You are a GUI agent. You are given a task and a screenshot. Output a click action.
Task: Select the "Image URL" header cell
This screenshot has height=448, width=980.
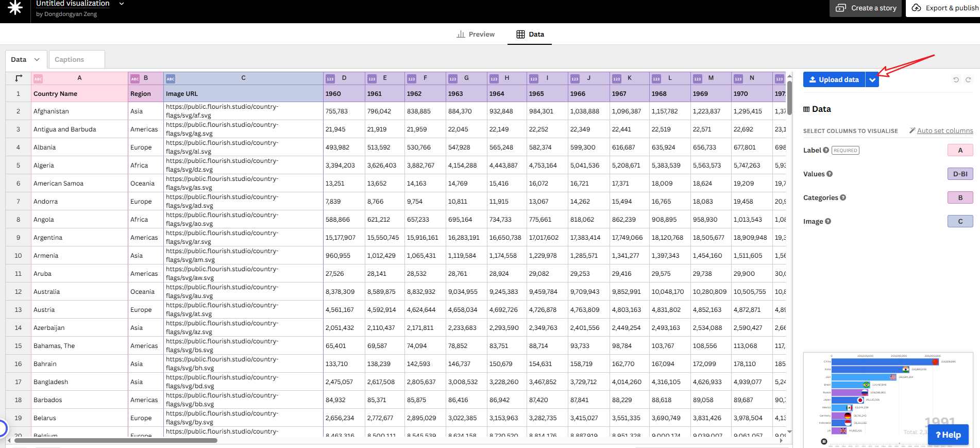coord(243,94)
